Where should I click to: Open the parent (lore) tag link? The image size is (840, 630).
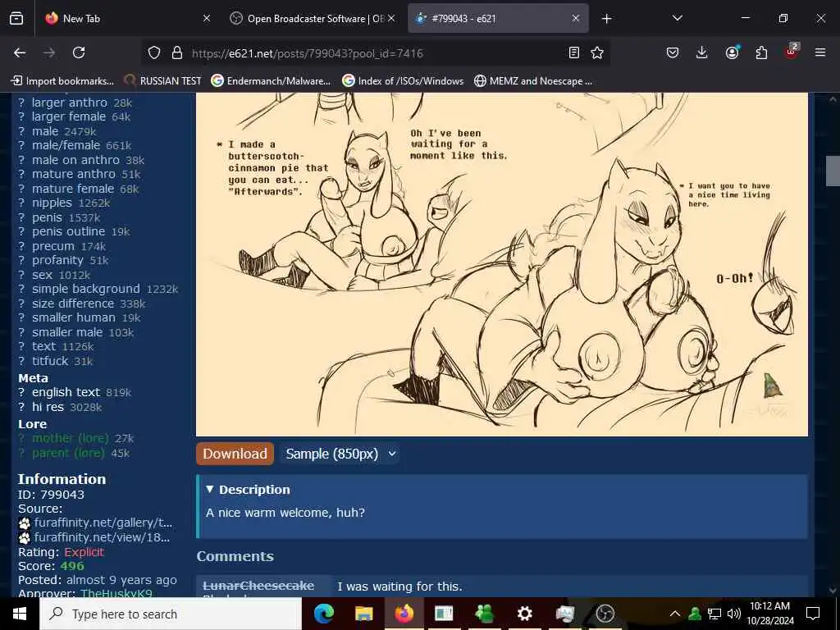(x=68, y=453)
